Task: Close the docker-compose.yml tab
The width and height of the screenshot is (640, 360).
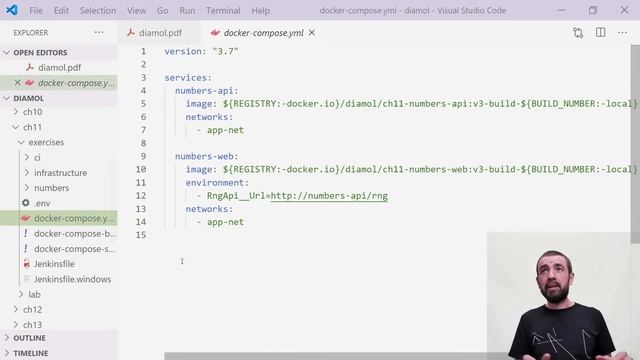Action: coord(312,33)
